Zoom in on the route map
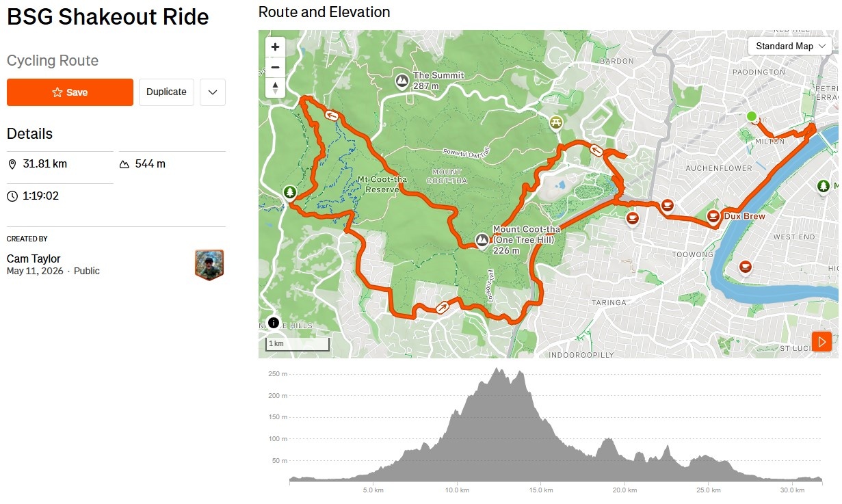 275,47
